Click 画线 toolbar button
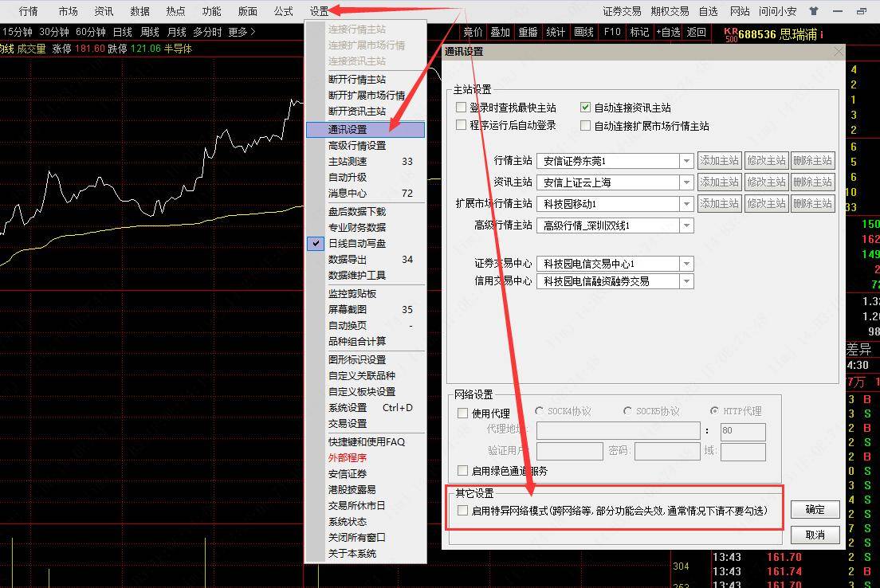The width and height of the screenshot is (880, 588). (583, 32)
